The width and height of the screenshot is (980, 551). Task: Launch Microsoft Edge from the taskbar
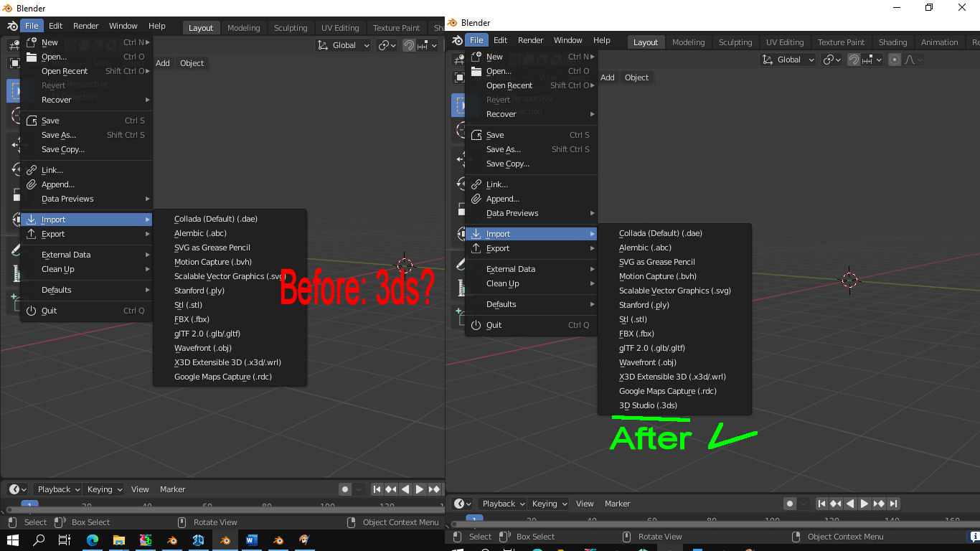click(93, 540)
